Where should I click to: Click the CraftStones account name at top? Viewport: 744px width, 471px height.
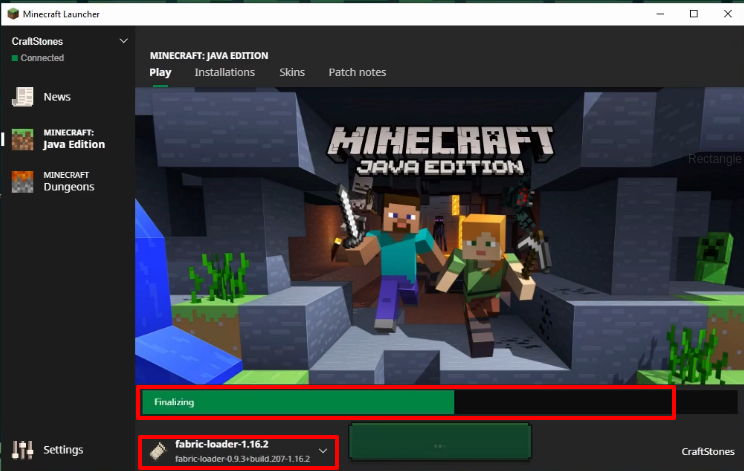click(37, 41)
